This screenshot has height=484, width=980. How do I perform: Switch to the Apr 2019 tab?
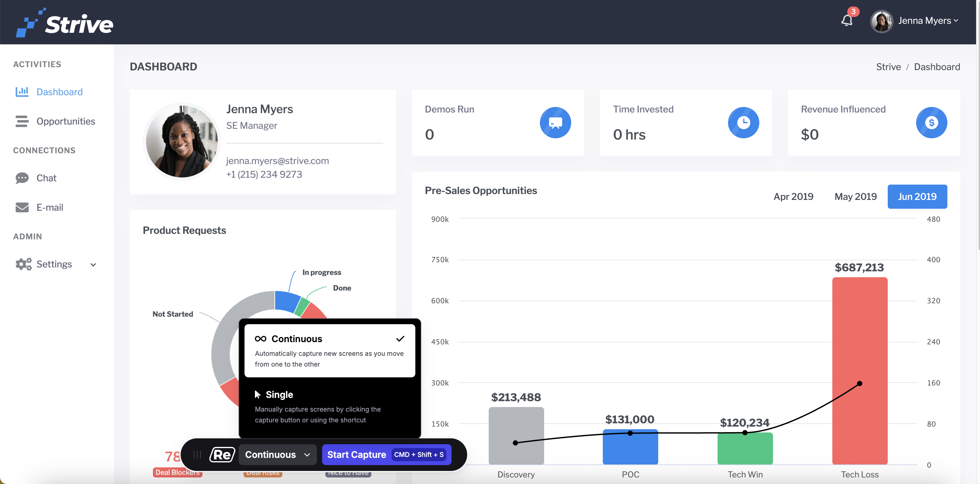[793, 196]
